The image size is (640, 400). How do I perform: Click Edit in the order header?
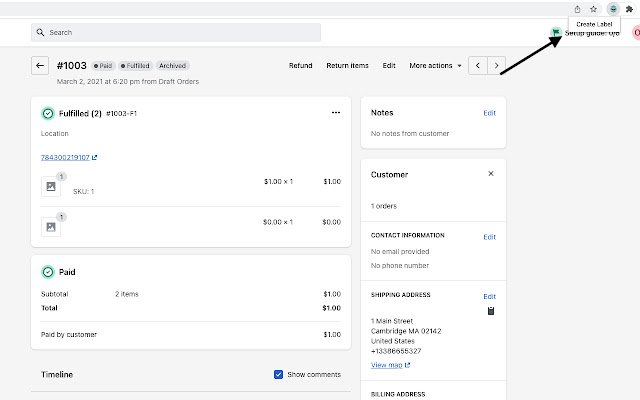pos(389,66)
